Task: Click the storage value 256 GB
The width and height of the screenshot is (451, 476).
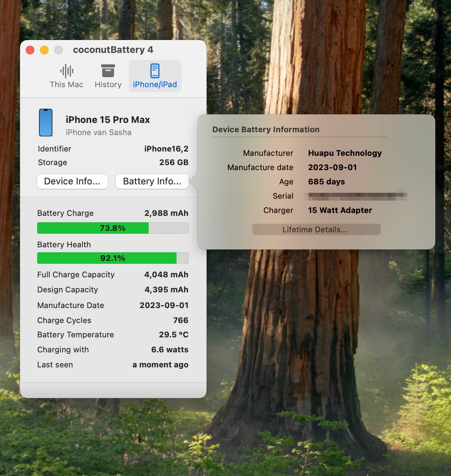Action: coord(174,163)
